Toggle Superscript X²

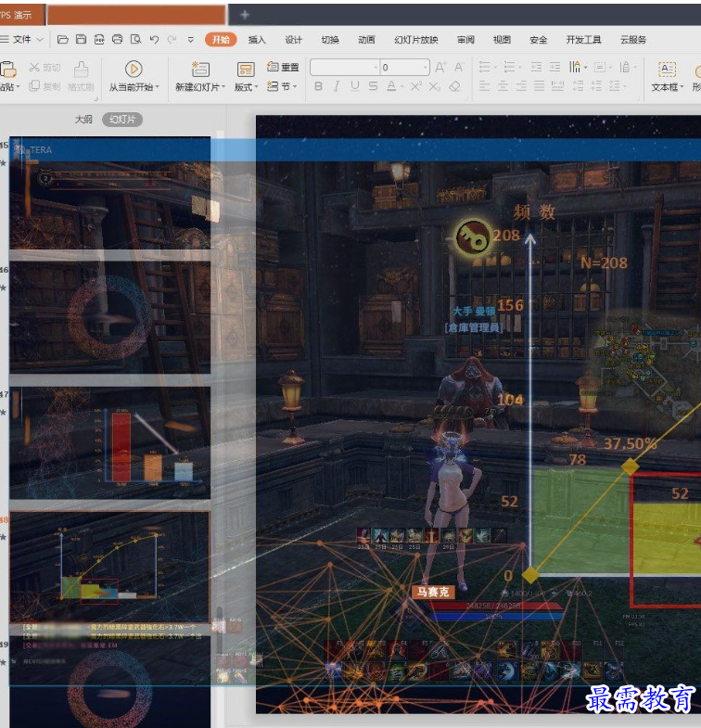[x=416, y=86]
